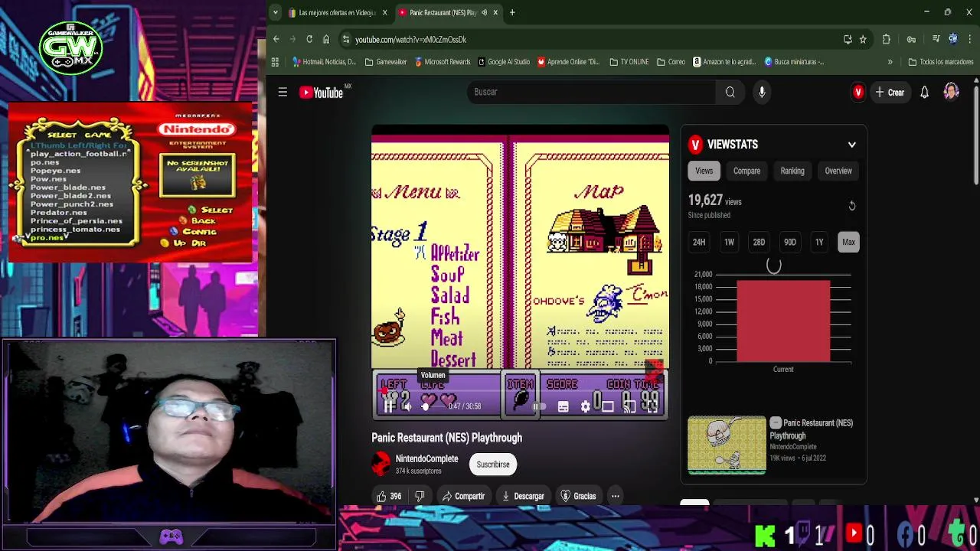The height and width of the screenshot is (551, 980).
Task: Select the 24H time range
Action: [699, 243]
